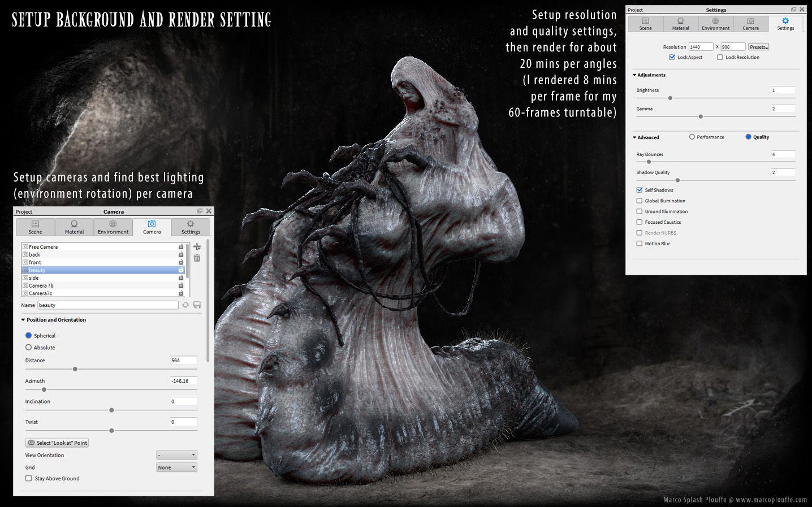The width and height of the screenshot is (812, 507).
Task: Add a new camera with plus icon
Action: 197,246
